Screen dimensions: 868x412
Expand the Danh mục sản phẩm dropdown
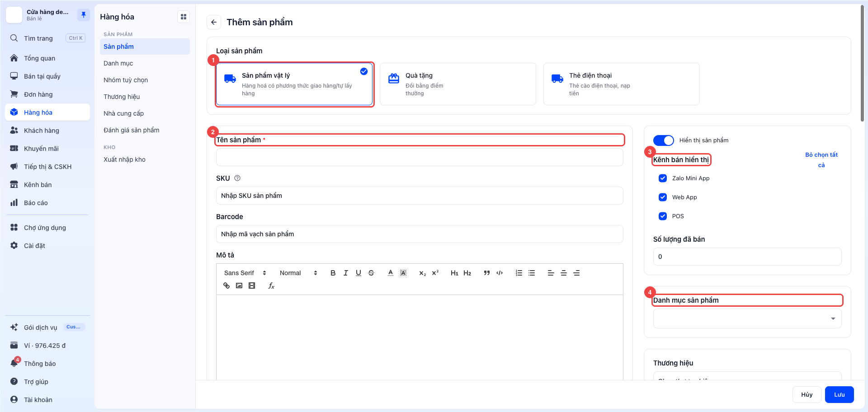[747, 318]
